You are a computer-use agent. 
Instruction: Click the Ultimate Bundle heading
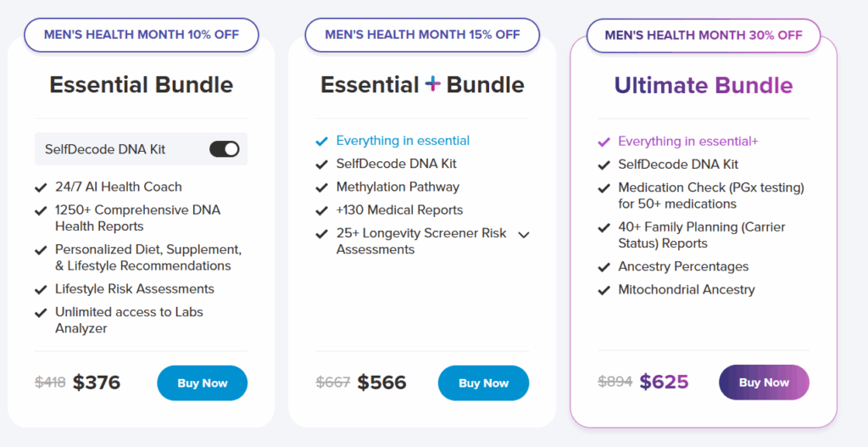click(x=703, y=86)
